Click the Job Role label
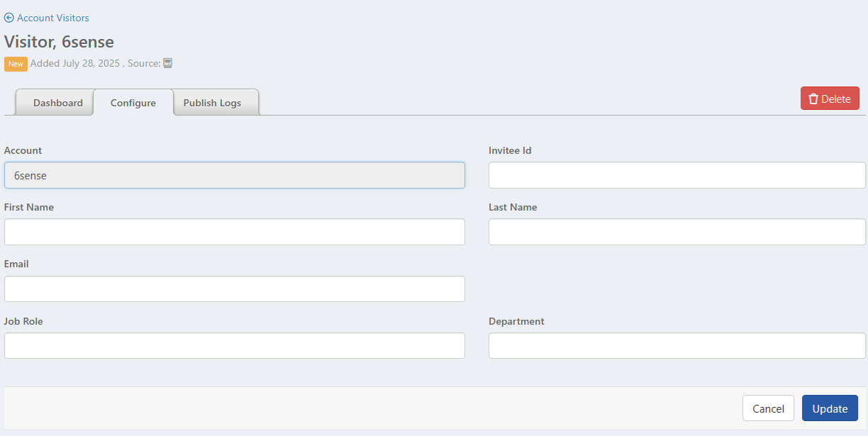Image resolution: width=868 pixels, height=436 pixels. point(23,321)
